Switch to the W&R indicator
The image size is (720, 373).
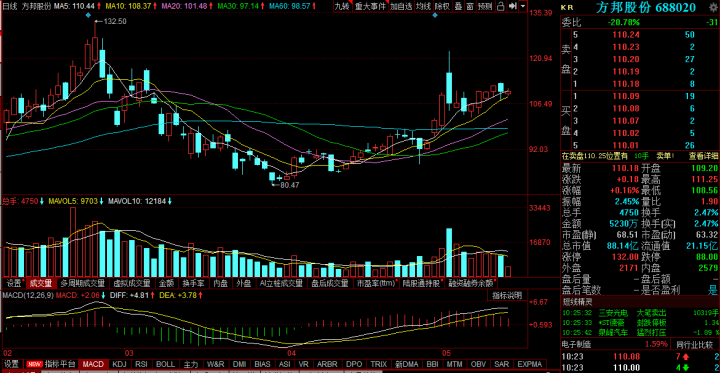(215, 364)
